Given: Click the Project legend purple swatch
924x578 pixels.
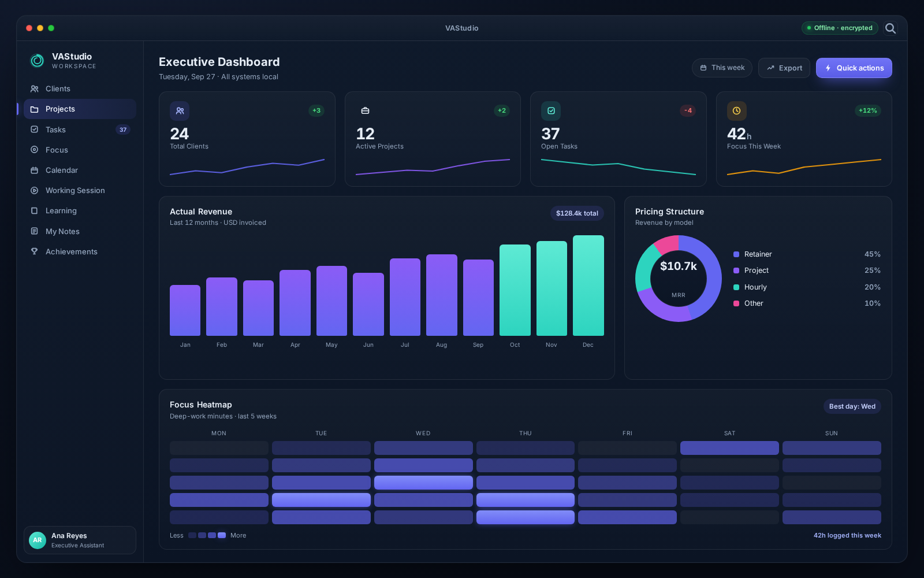Looking at the screenshot, I should coord(736,271).
